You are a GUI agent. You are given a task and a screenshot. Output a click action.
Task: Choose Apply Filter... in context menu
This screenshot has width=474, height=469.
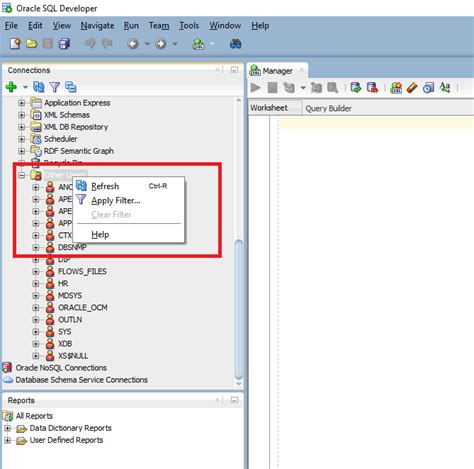(x=128, y=200)
